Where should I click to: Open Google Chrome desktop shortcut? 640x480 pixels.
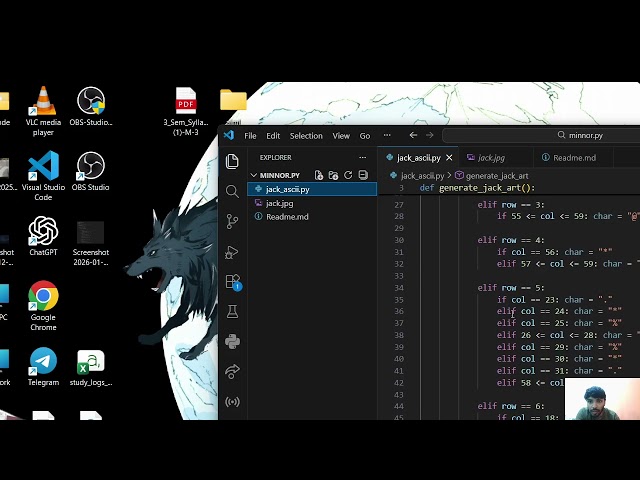[x=43, y=306]
